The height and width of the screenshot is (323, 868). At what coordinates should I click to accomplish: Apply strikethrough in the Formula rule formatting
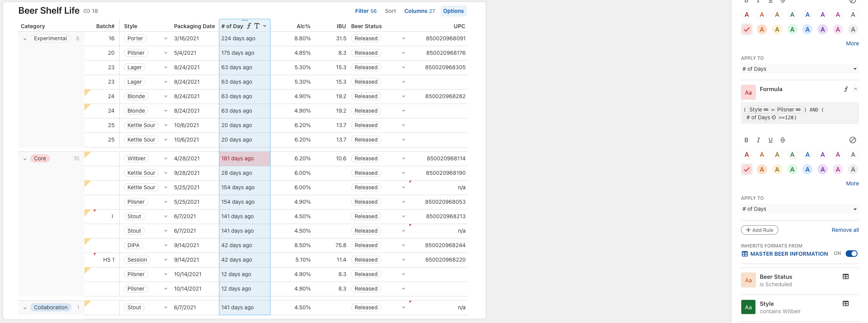(783, 140)
